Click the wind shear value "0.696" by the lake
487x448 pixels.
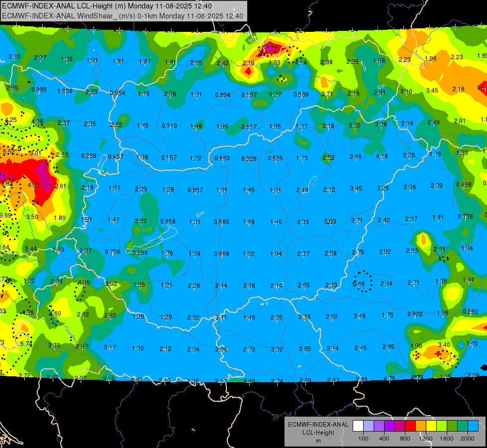(140, 253)
